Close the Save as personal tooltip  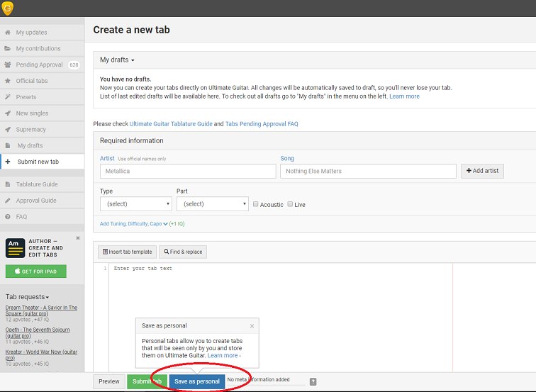click(x=252, y=326)
